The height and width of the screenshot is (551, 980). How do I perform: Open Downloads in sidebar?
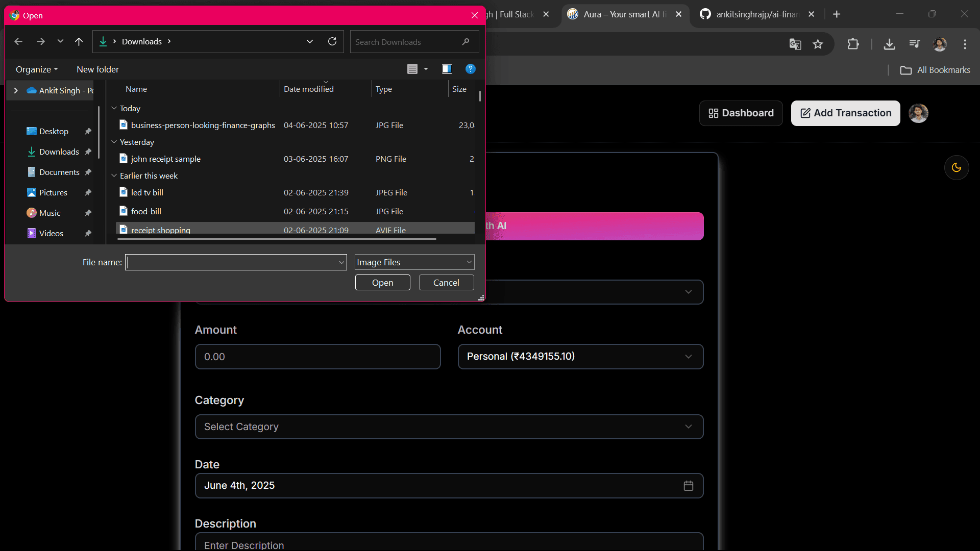(x=59, y=152)
